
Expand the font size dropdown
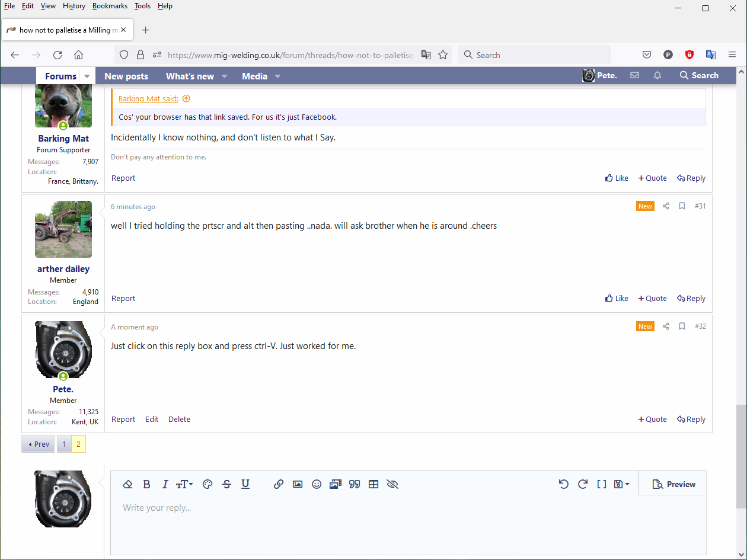184,484
